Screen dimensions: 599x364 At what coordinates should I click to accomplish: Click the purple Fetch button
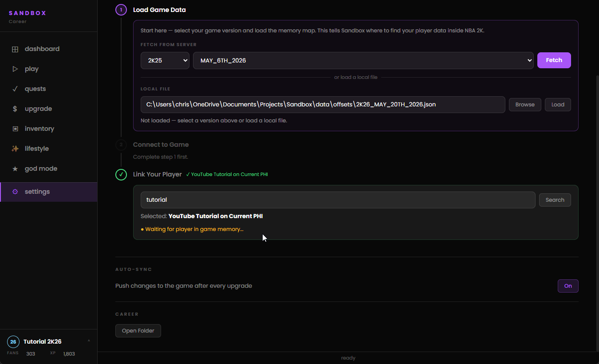[554, 60]
